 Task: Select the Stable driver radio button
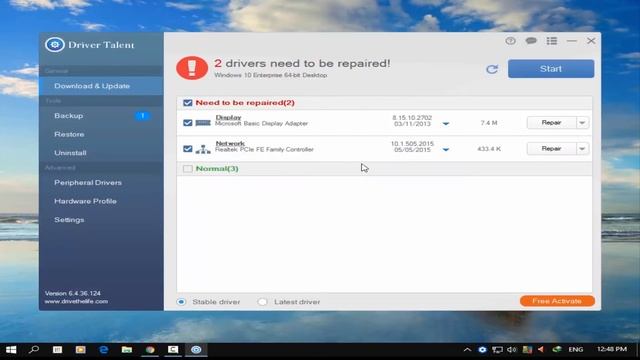coord(181,302)
